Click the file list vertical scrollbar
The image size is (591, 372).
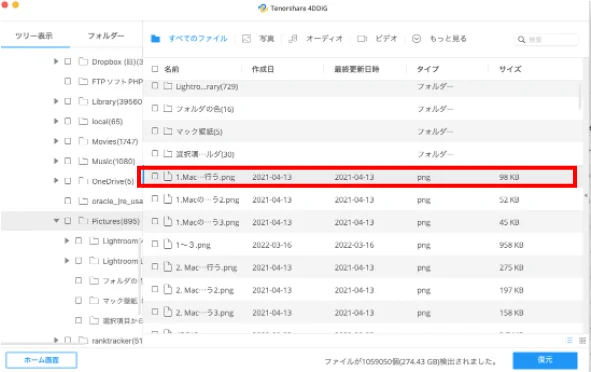[580, 97]
